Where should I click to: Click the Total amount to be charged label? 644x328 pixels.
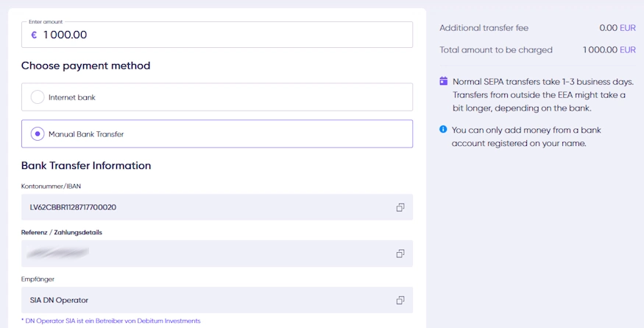pos(495,50)
